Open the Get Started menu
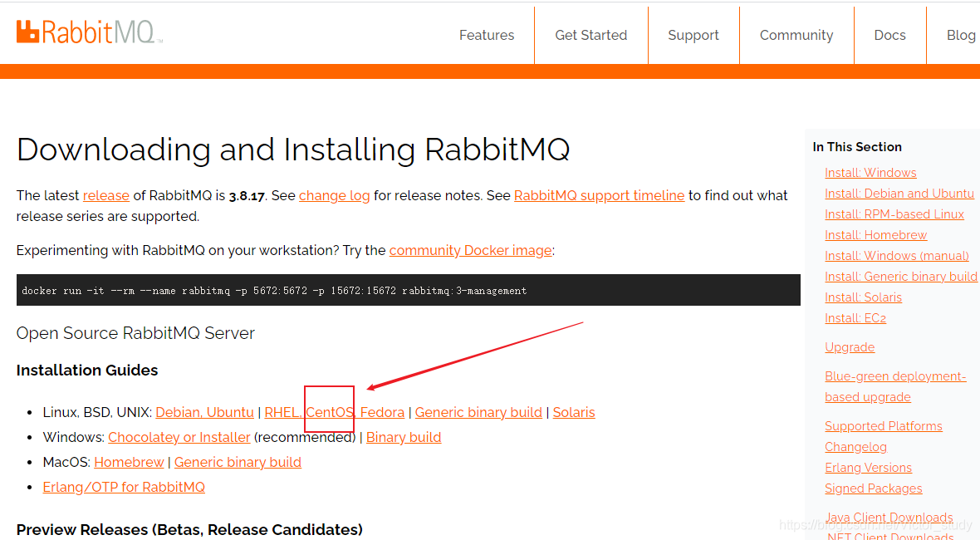The image size is (980, 540). 590,35
